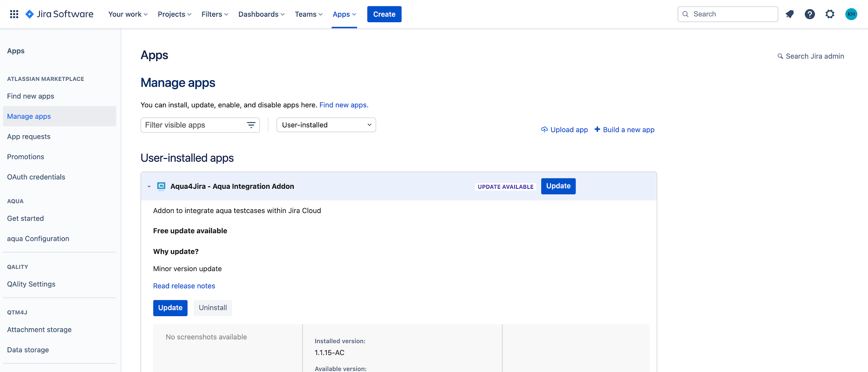Click the Upload app link

point(565,130)
